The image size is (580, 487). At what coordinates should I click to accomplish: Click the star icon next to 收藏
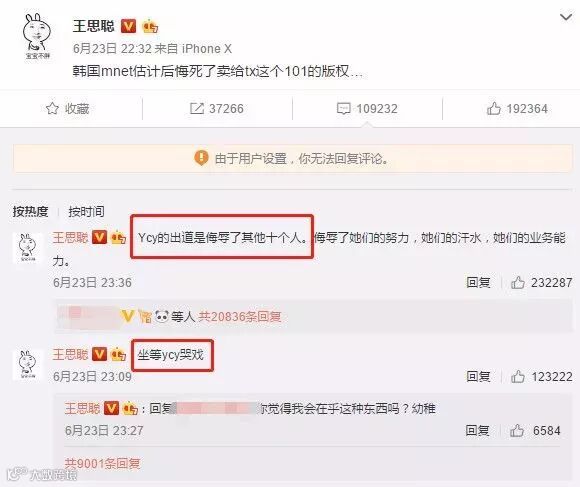coord(52,108)
